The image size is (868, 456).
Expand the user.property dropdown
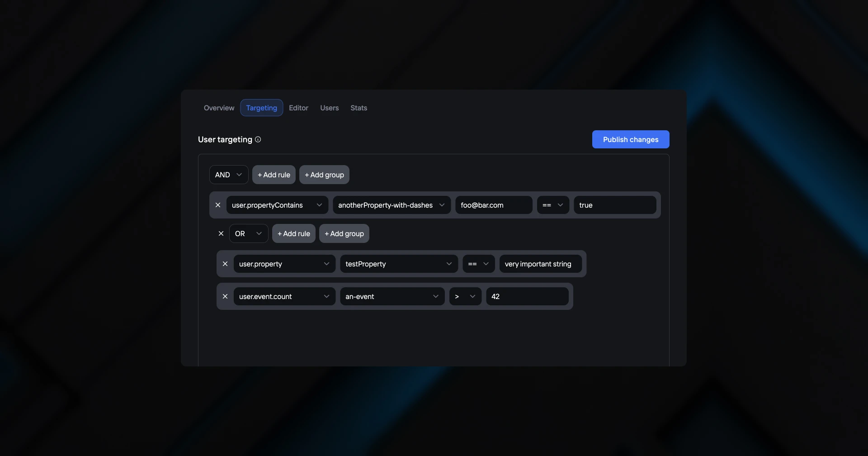284,264
